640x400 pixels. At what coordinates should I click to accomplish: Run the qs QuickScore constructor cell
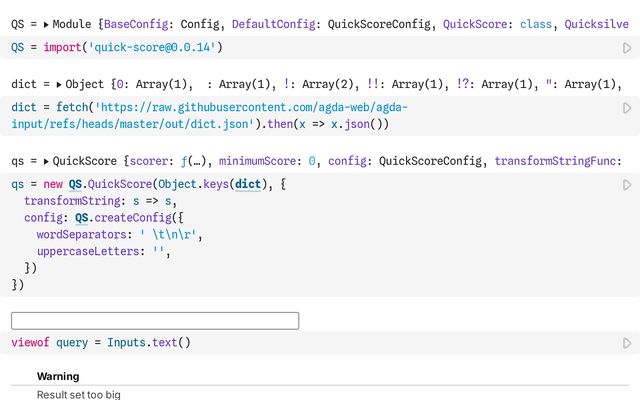(627, 185)
